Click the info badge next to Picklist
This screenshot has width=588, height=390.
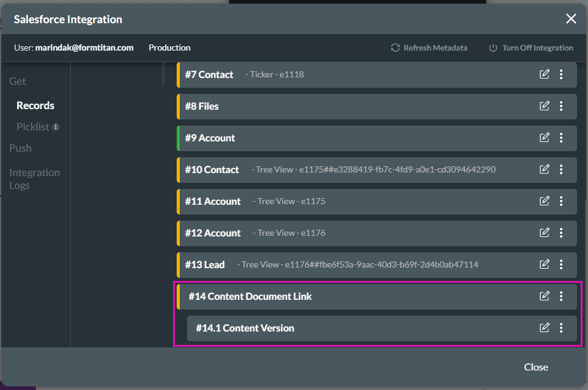pos(55,127)
